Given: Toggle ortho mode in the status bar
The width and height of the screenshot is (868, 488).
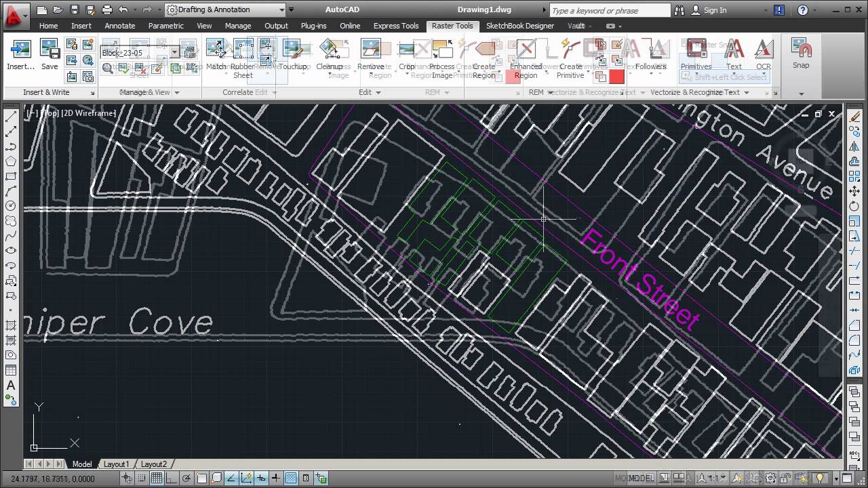Looking at the screenshot, I should [170, 478].
